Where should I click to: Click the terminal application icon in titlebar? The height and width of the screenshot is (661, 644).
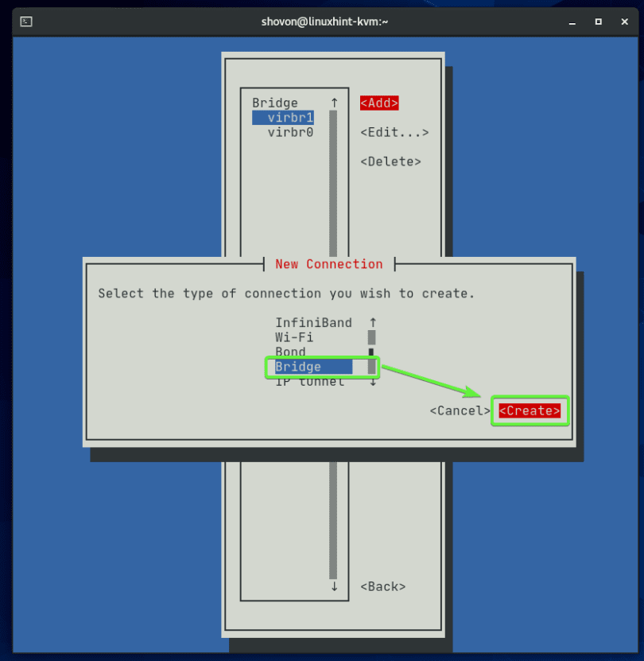[26, 21]
